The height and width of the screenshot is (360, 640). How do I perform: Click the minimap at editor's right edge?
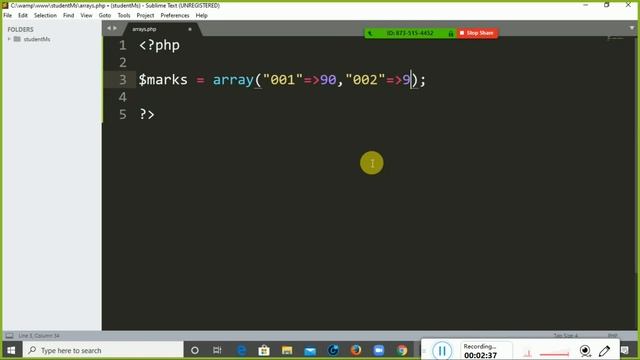615,39
